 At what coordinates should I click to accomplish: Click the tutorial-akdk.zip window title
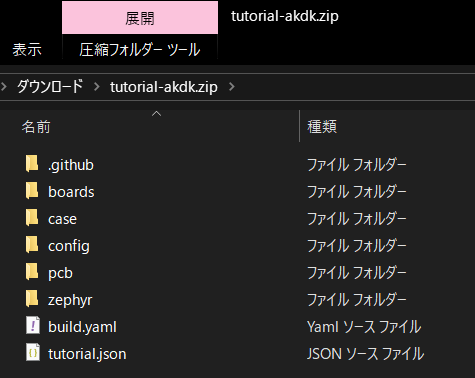285,16
